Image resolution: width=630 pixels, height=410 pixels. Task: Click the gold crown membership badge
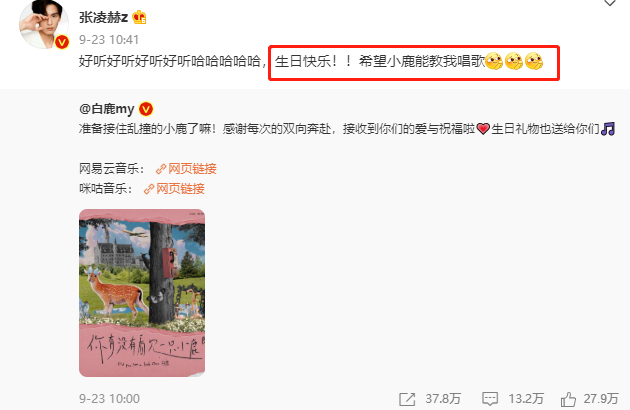point(139,17)
